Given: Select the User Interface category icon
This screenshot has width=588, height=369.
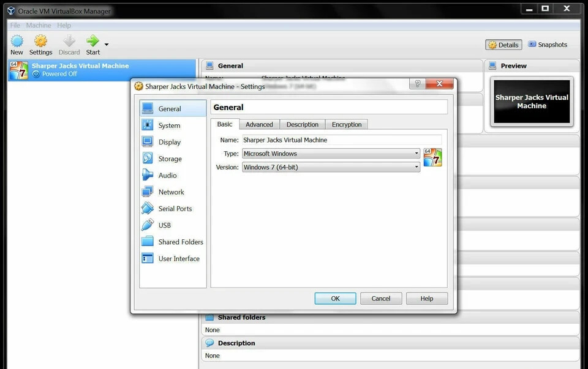Looking at the screenshot, I should [x=148, y=258].
